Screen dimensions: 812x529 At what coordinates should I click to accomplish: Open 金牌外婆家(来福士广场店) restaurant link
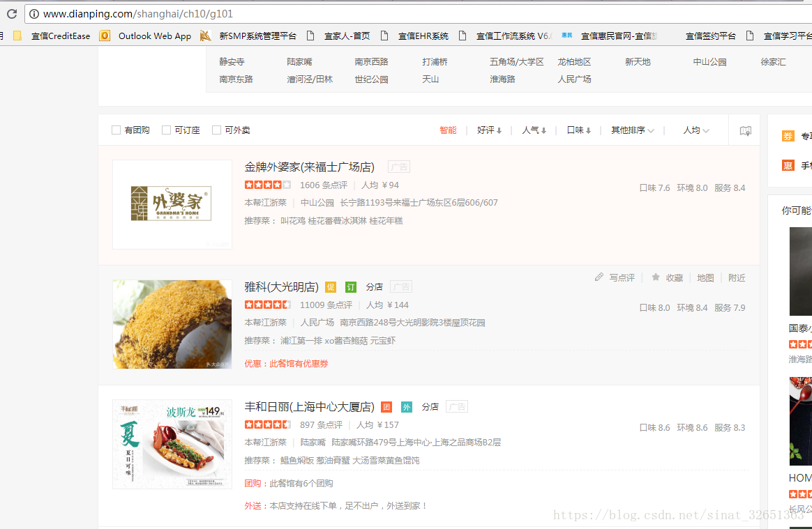pyautogui.click(x=309, y=167)
